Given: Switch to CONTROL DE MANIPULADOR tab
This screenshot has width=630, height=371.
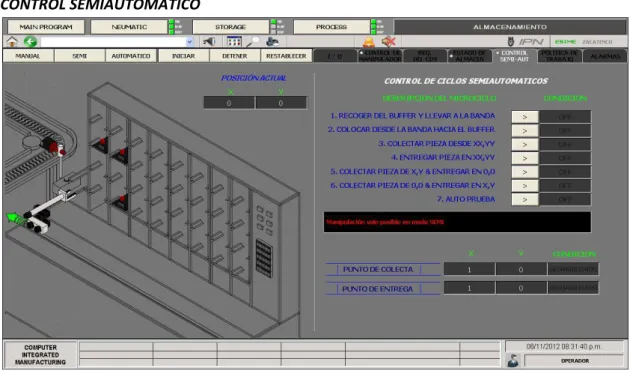Looking at the screenshot, I should pyautogui.click(x=380, y=56).
